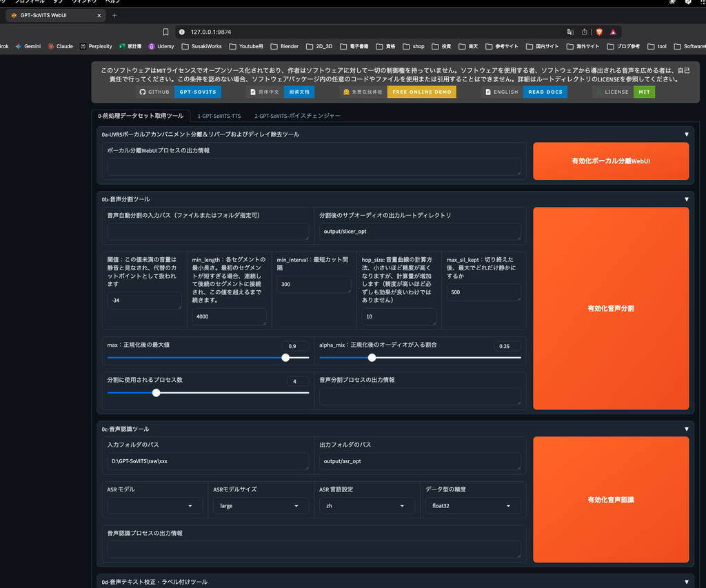Open the 国内サイト bookmark folder
706x588 pixels.
pos(542,46)
